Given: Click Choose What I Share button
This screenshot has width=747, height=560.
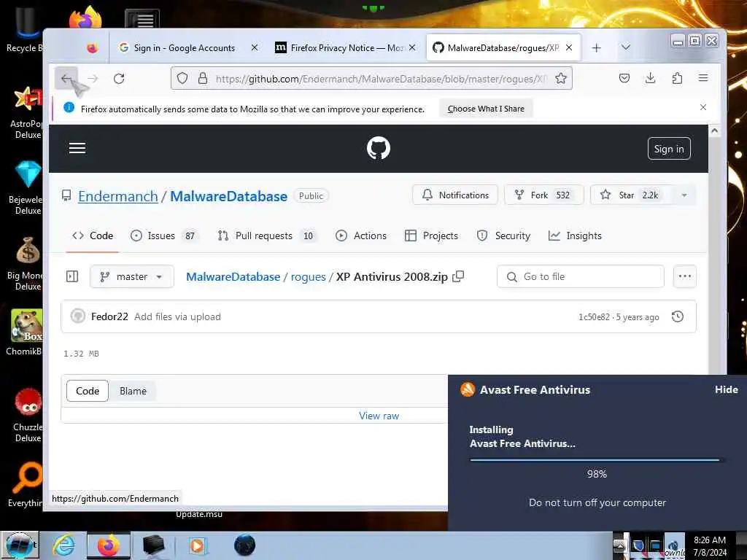Looking at the screenshot, I should [x=486, y=109].
